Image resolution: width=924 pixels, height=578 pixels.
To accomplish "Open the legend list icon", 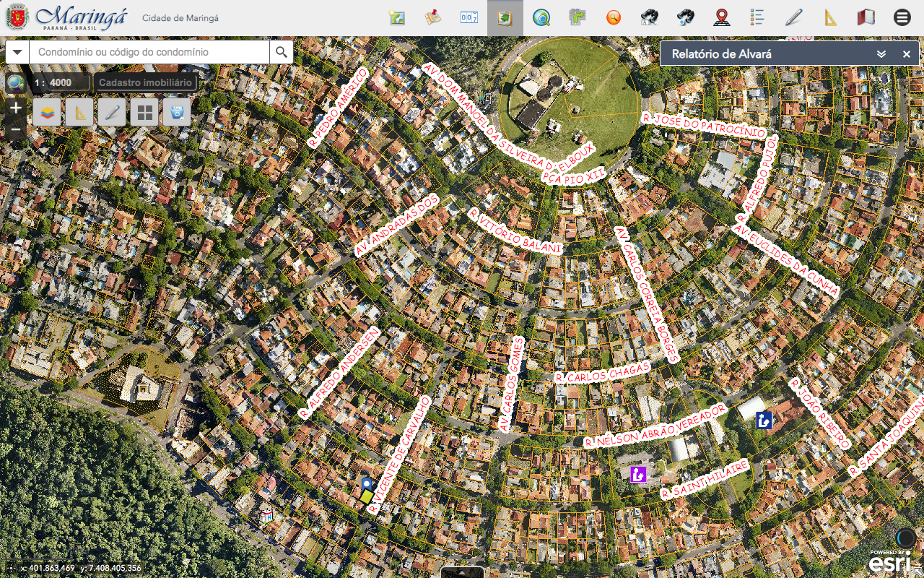I will point(758,17).
